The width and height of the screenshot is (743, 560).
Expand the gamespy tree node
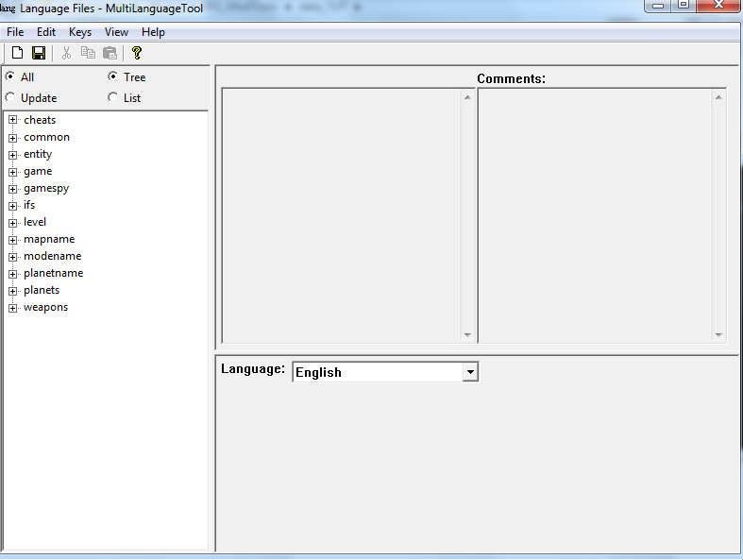13,189
